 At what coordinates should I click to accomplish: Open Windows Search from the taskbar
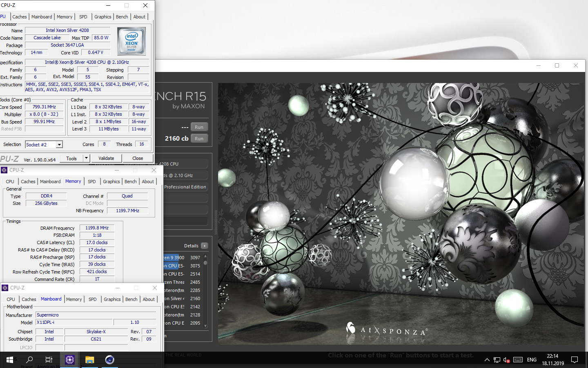coord(29,360)
